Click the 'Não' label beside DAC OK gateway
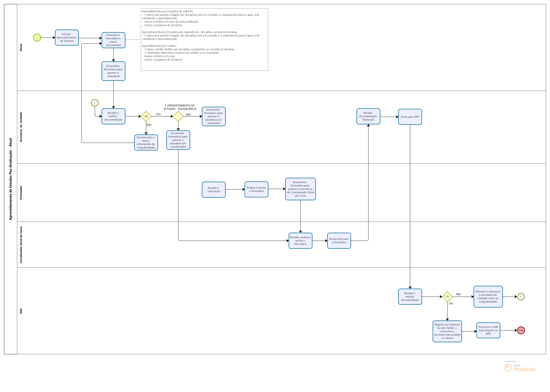This screenshot has height=392, width=550. [458, 294]
